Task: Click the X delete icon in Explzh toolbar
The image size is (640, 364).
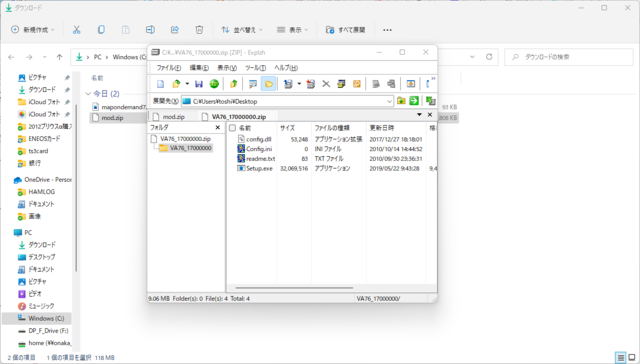Action: (x=326, y=84)
